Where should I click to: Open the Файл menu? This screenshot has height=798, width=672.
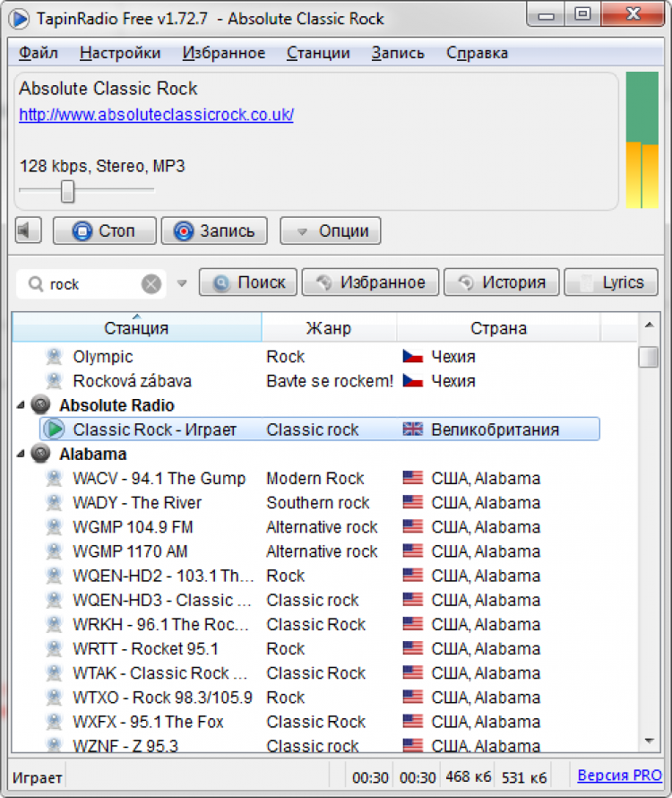(x=39, y=52)
